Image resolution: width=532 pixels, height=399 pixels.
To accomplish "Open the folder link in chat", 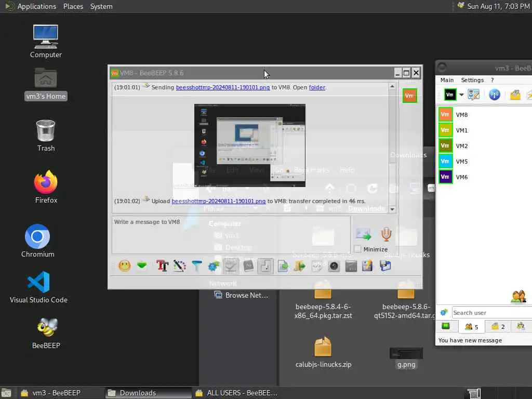I will 317,87.
